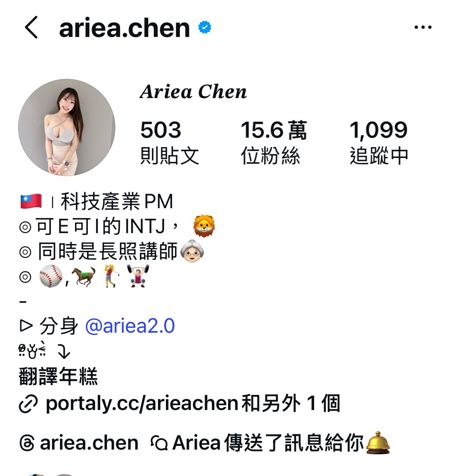
Task: Open the 15.6萬 followers list
Action: tap(274, 143)
